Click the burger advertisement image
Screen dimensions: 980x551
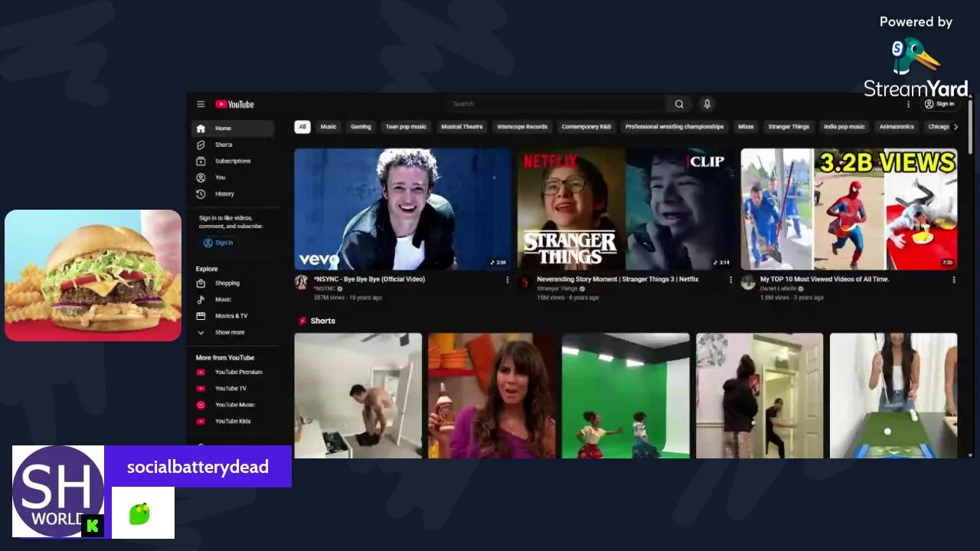click(x=93, y=275)
